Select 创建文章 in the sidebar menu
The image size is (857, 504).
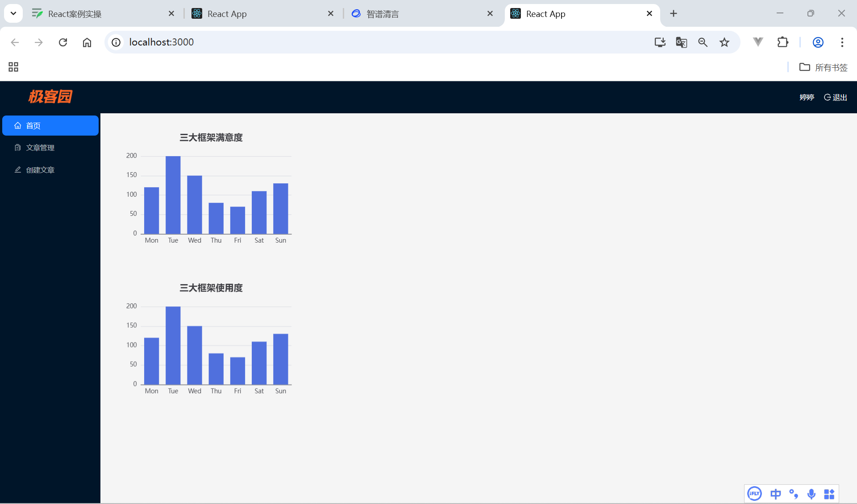40,170
